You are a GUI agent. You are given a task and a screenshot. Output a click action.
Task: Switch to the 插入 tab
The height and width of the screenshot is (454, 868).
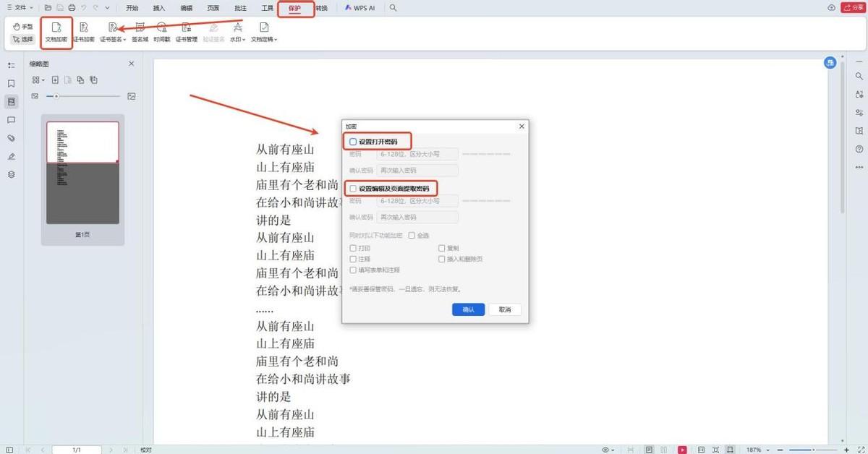click(x=158, y=8)
